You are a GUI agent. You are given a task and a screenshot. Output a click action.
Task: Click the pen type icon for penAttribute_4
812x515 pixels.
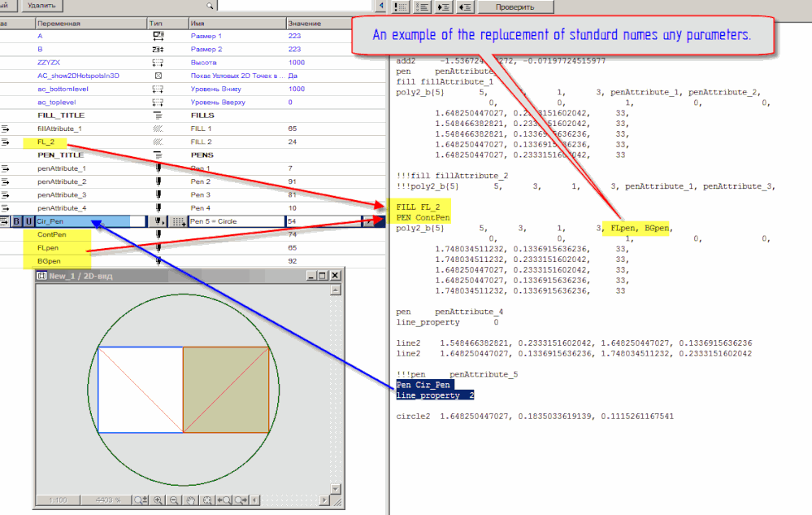click(158, 207)
